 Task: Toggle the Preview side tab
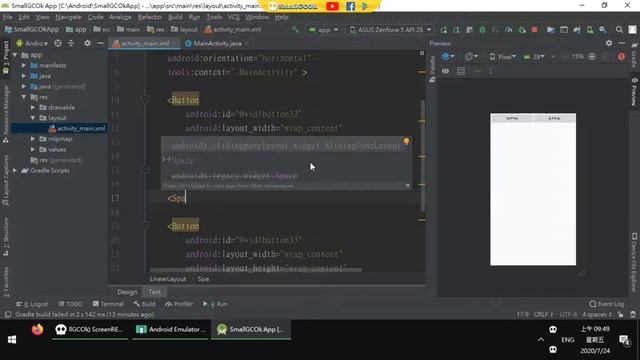(634, 92)
